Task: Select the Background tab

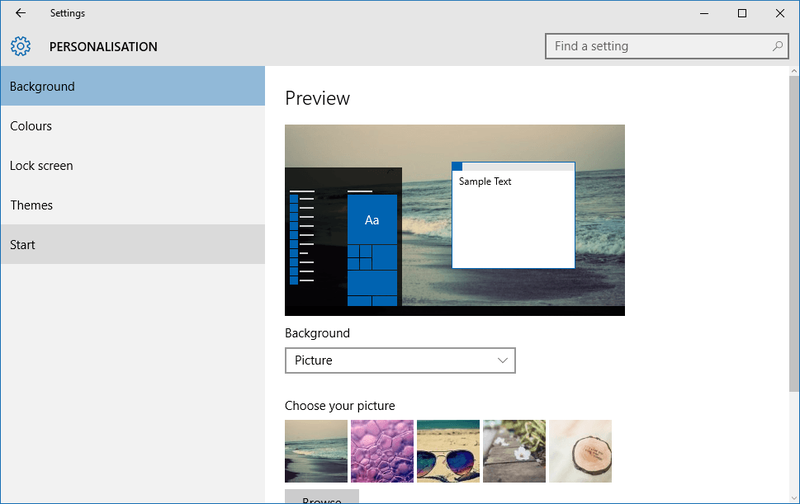Action: [133, 86]
